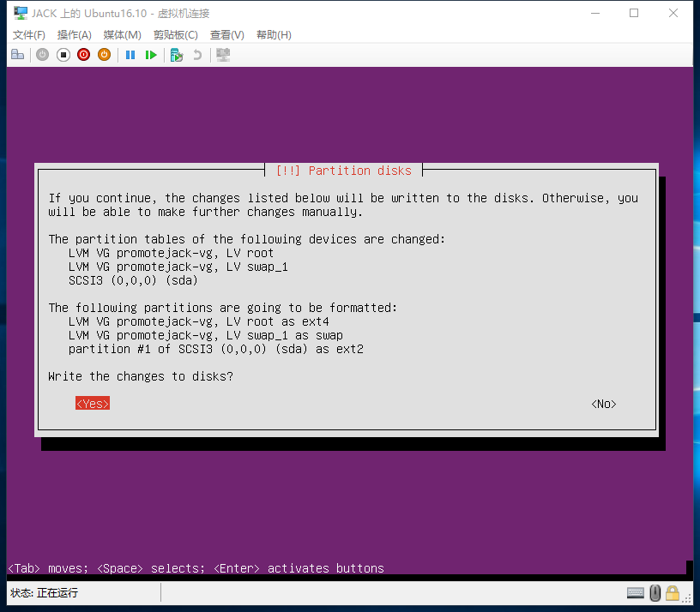Click 'LV swap_1 as swap' line
700x612 pixels.
(x=205, y=335)
